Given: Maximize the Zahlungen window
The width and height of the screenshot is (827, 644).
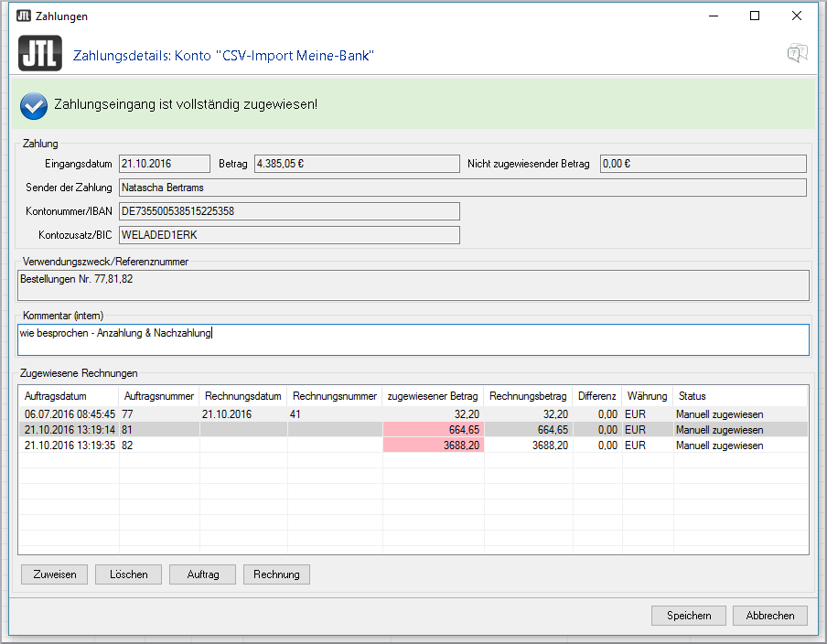Looking at the screenshot, I should (x=755, y=16).
